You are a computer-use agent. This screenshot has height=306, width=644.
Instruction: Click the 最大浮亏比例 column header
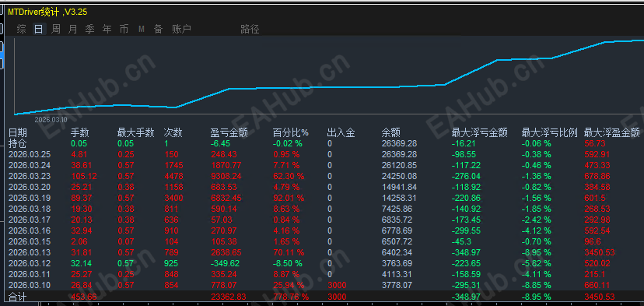550,133
